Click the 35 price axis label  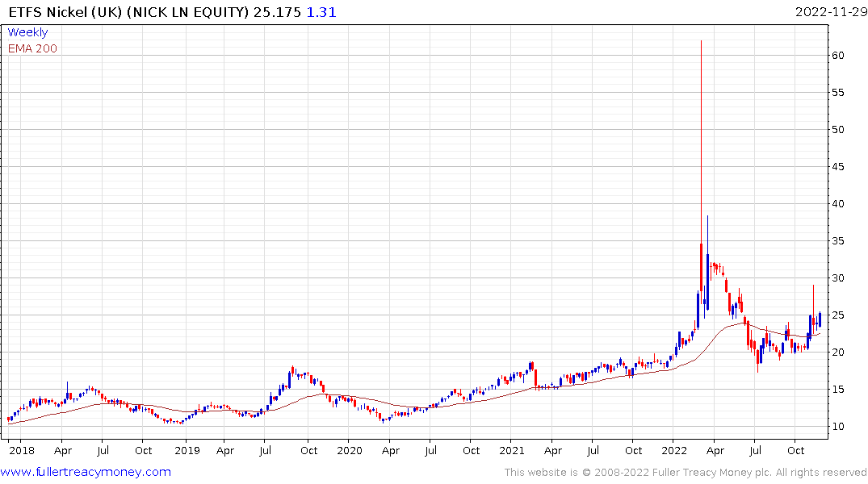point(837,240)
